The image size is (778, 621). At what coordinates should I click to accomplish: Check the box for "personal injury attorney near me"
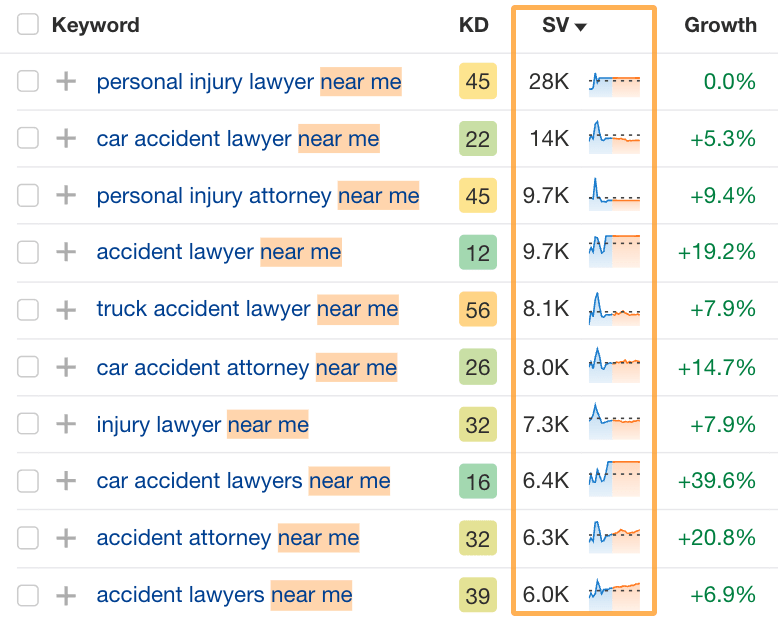click(x=29, y=196)
